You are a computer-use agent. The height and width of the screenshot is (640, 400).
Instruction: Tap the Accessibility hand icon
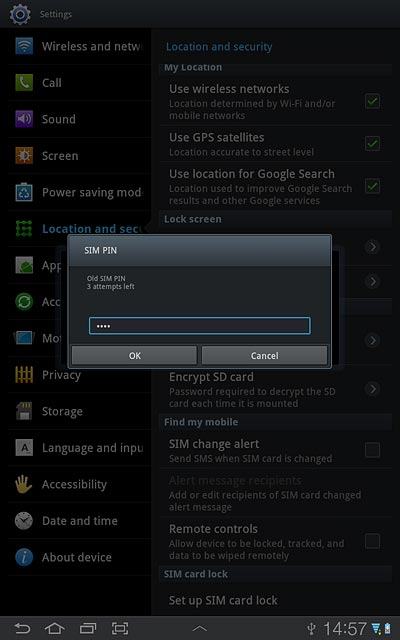(x=24, y=484)
